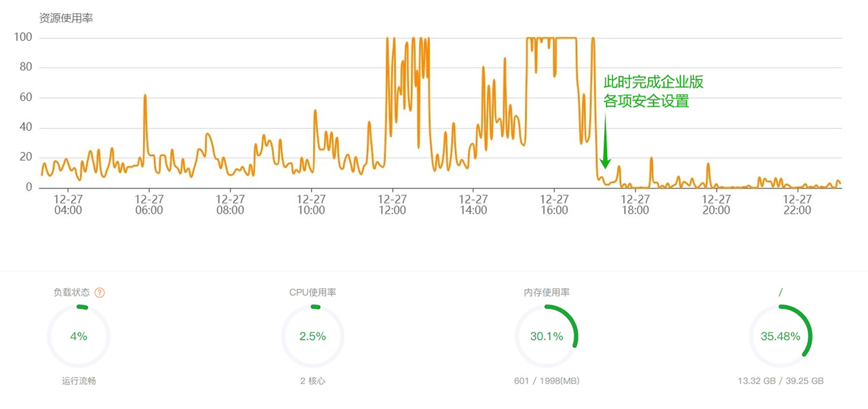The height and width of the screenshot is (409, 868).
Task: Click the 12-27 08:00 axis label
Action: [230, 205]
